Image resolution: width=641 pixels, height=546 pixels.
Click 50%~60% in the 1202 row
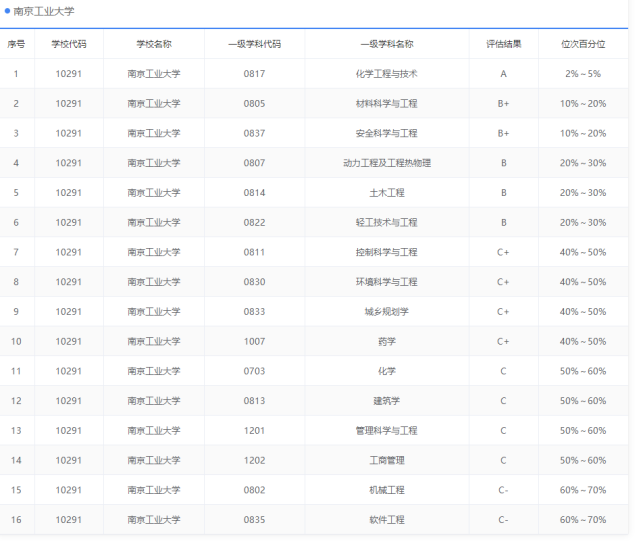point(583,461)
